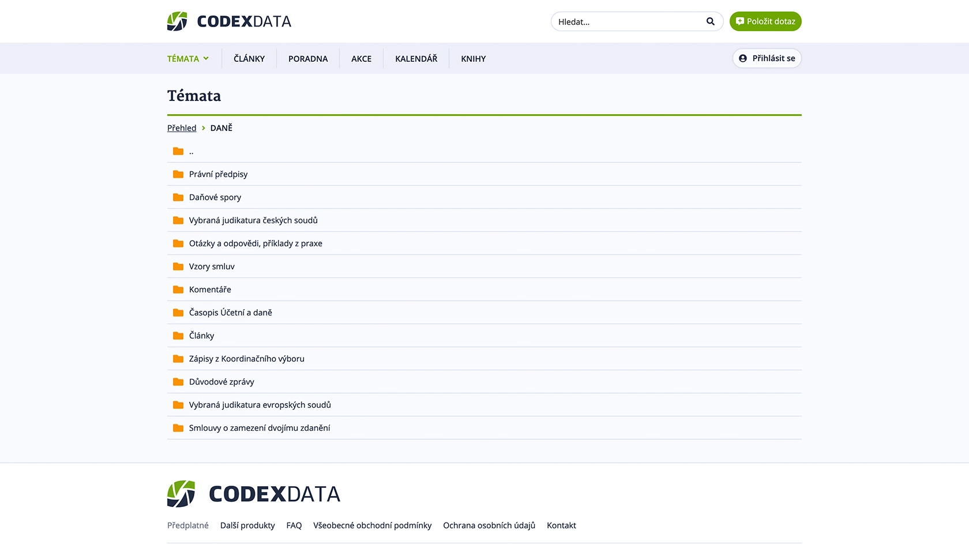Click folder icon beside Vybraná judikatura českých soudů
The height and width of the screenshot is (560, 969).
178,220
